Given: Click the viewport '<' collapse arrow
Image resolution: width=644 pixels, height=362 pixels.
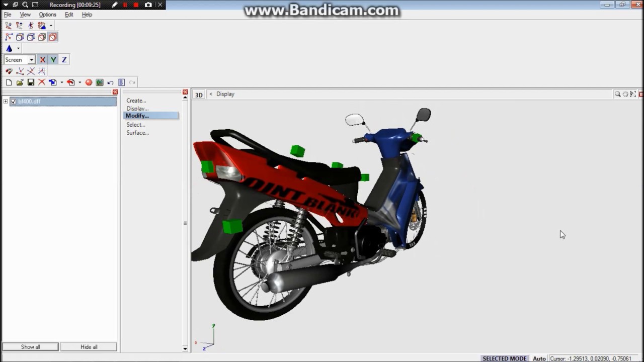Looking at the screenshot, I should 211,94.
